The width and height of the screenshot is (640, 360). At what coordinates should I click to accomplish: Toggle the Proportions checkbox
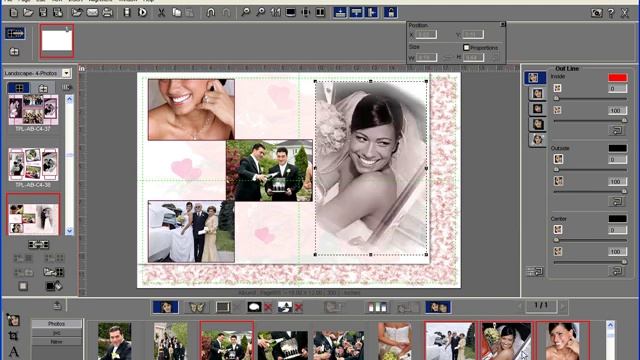click(466, 47)
